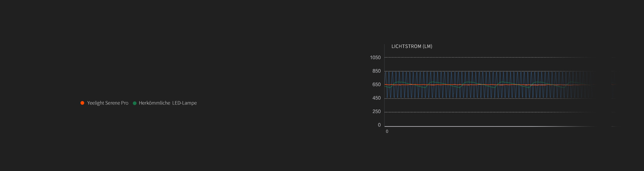Click the 850 y-axis label
The image size is (644, 171).
click(376, 71)
